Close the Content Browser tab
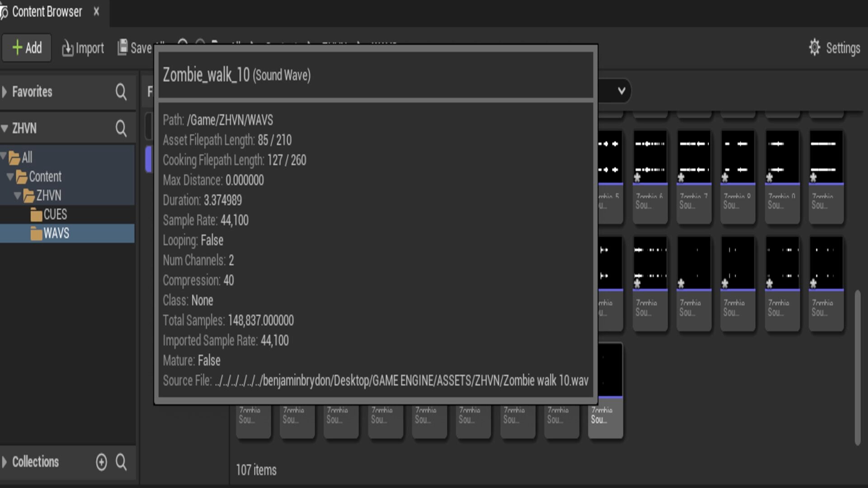Viewport: 868px width, 488px height. tap(96, 12)
